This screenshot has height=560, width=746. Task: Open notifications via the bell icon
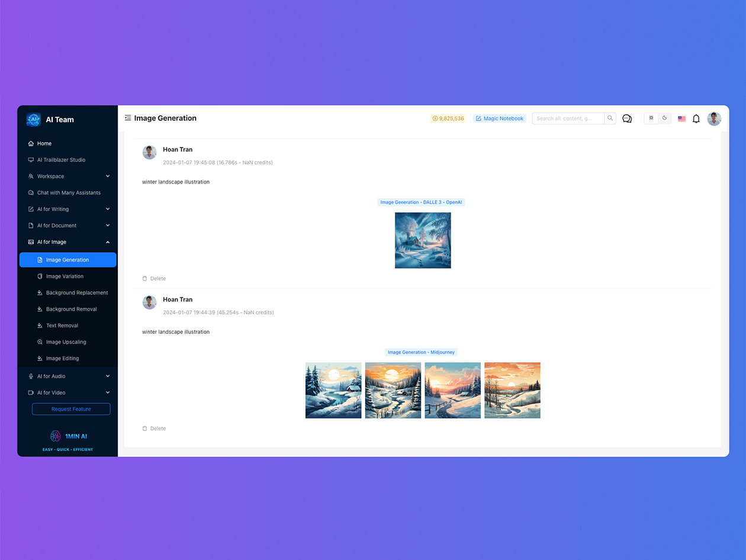pos(696,118)
